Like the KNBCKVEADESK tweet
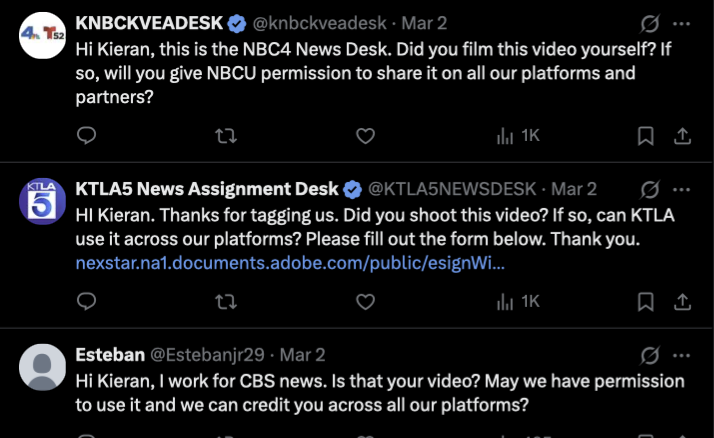Viewport: 714px width, 438px height. (365, 136)
